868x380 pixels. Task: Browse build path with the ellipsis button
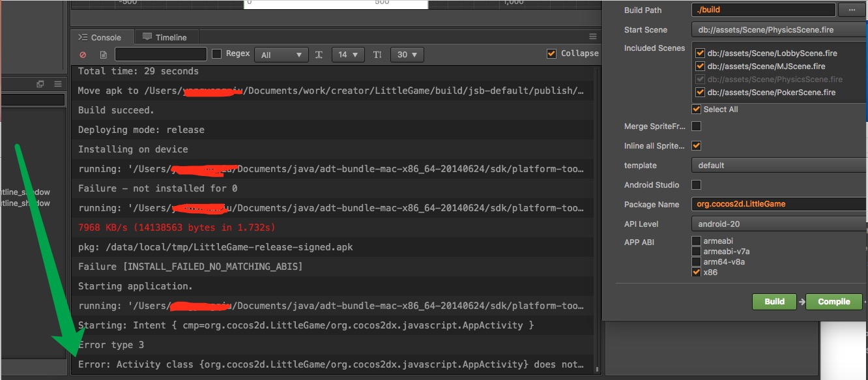851,10
